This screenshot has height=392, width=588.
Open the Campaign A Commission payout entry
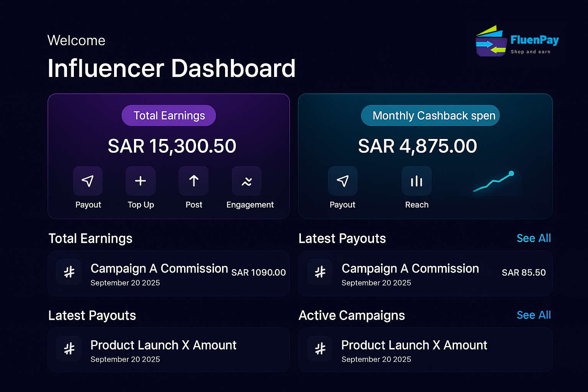tap(425, 273)
